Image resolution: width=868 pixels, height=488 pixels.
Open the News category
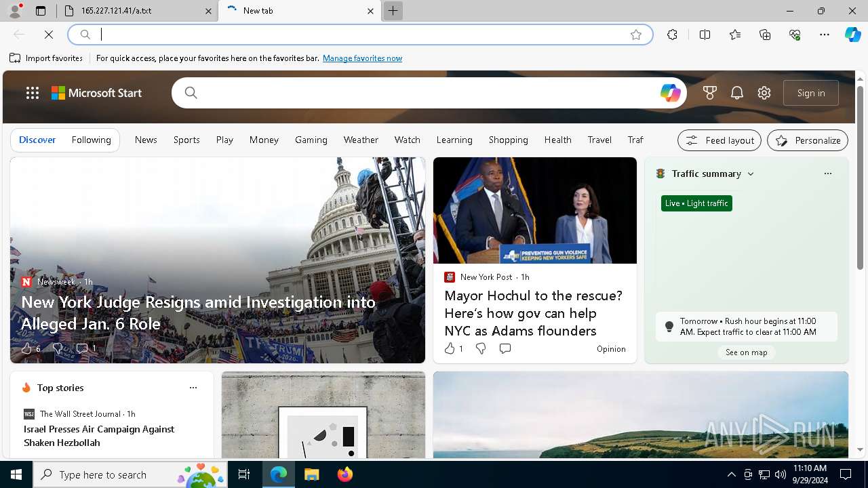click(146, 140)
